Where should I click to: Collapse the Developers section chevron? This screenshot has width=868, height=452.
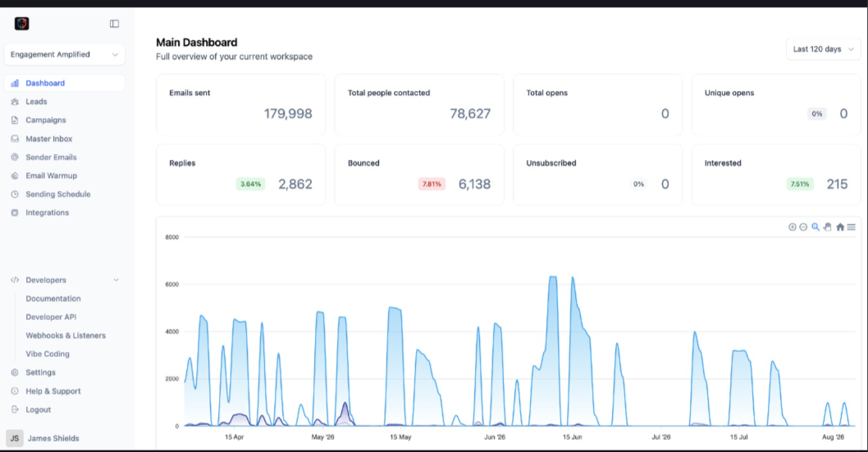tap(116, 280)
